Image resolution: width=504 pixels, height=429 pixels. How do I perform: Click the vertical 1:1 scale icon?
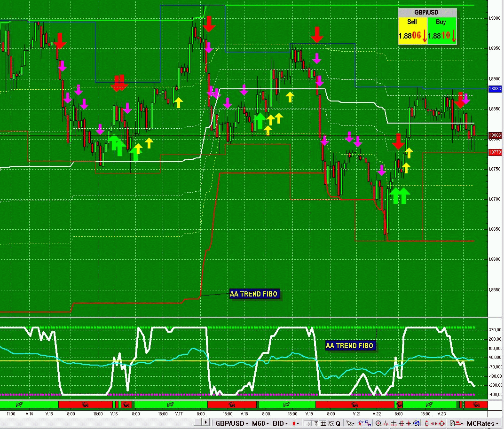[426, 423]
